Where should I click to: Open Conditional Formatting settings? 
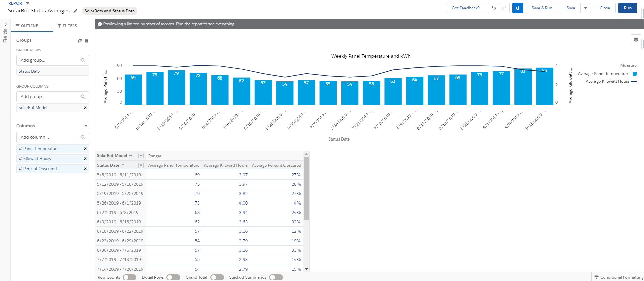(619, 277)
